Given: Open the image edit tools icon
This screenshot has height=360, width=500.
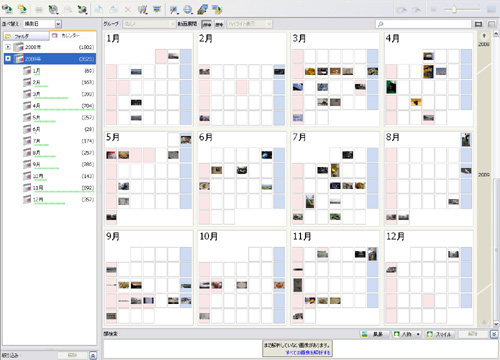Looking at the screenshot, I should point(143,10).
